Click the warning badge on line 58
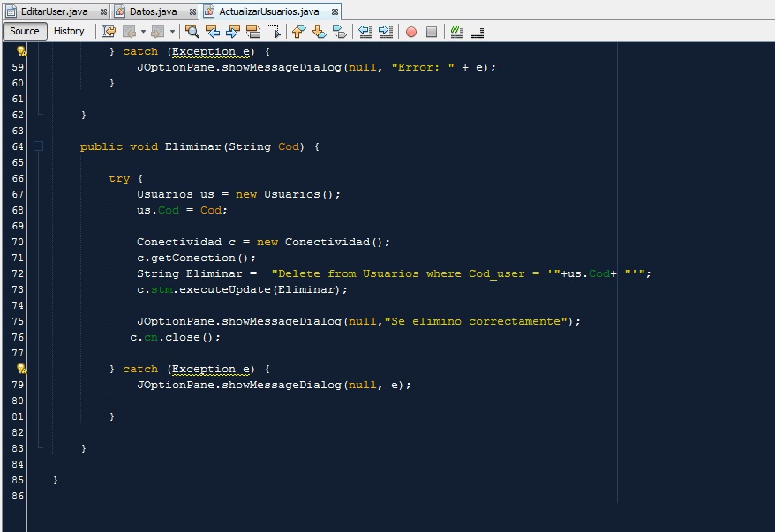The image size is (775, 532). (20, 51)
